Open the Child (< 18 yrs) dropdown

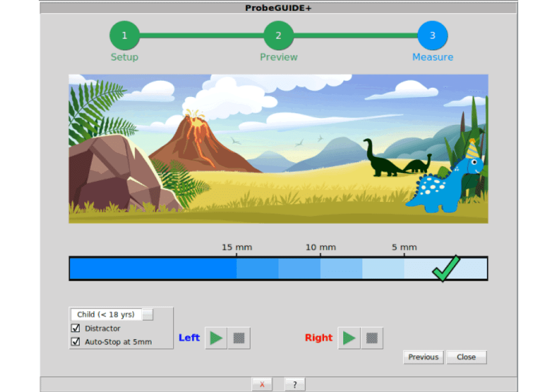106,315
